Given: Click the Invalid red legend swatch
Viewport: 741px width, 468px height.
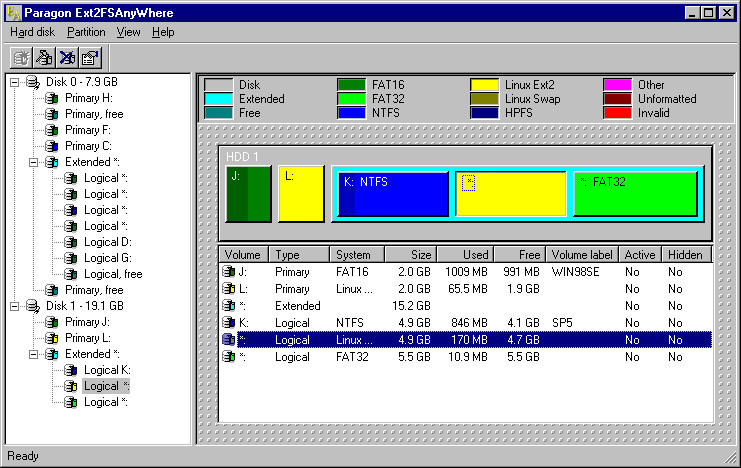Looking at the screenshot, I should coord(617,113).
